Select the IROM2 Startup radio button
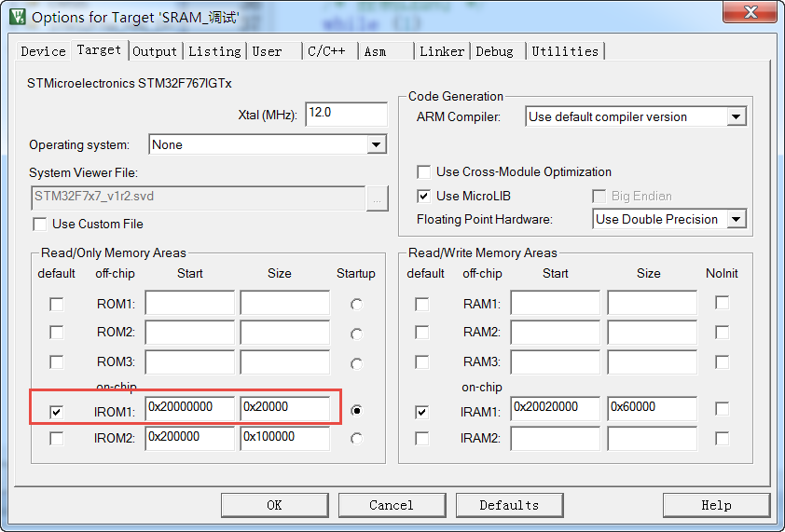Viewport: 785px width, 532px height. (x=356, y=439)
